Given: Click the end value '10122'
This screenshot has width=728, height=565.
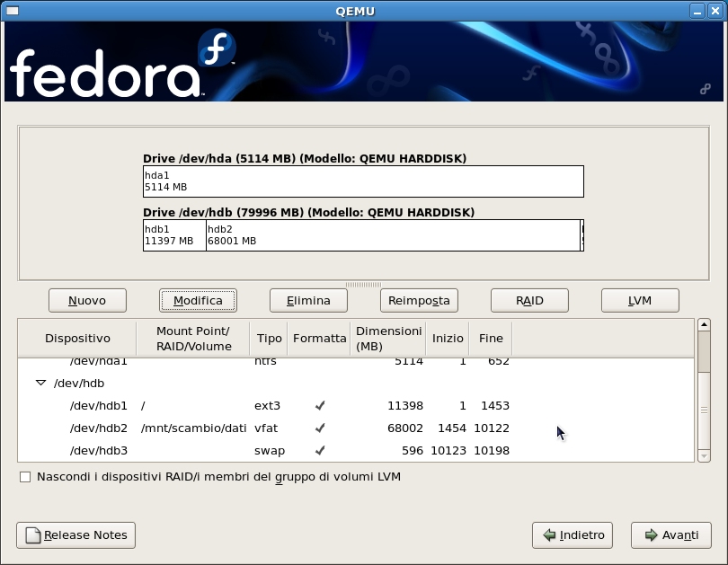Looking at the screenshot, I should 492,428.
